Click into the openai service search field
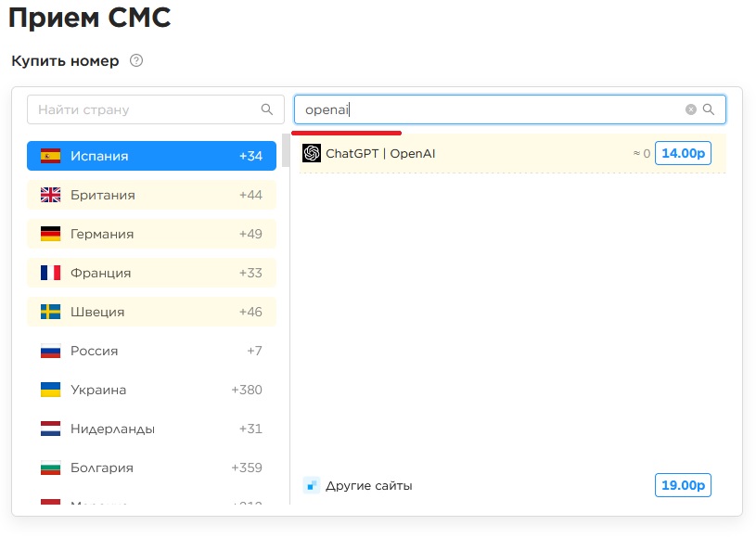The height and width of the screenshot is (538, 756). coord(509,109)
